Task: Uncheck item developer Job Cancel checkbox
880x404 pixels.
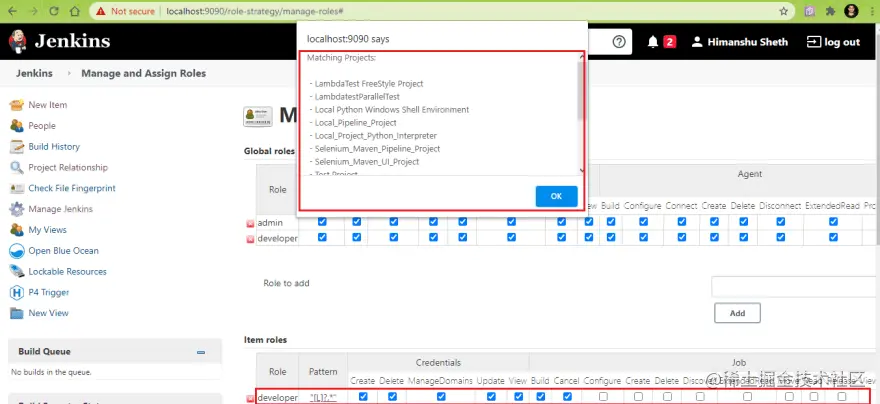Action: pos(567,396)
